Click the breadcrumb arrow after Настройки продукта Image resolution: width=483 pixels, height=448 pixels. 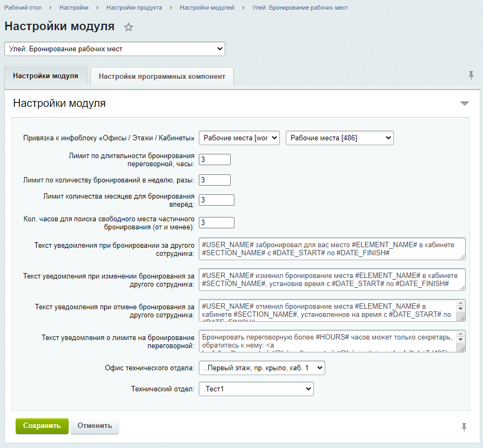(x=171, y=8)
